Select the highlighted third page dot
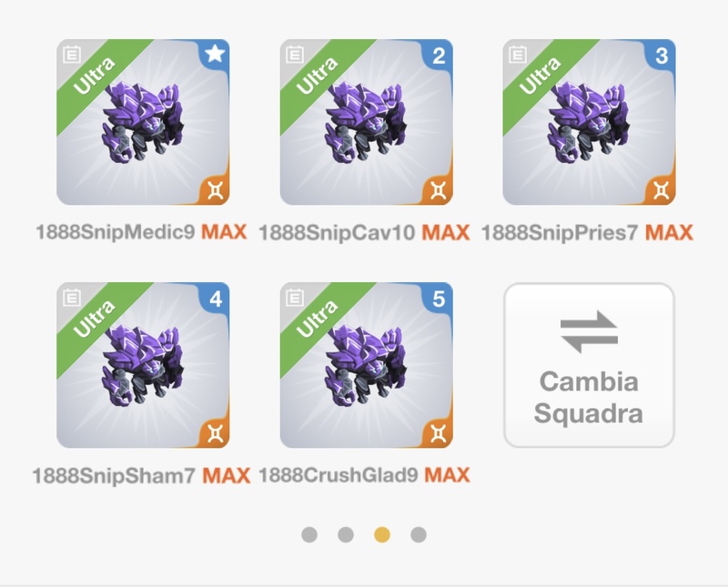 click(x=382, y=534)
